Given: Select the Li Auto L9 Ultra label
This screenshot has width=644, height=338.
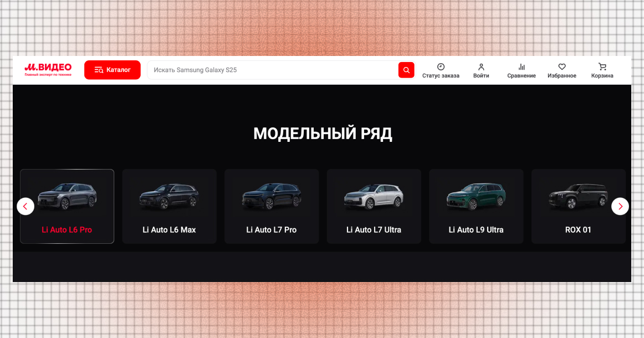Looking at the screenshot, I should click(x=476, y=229).
